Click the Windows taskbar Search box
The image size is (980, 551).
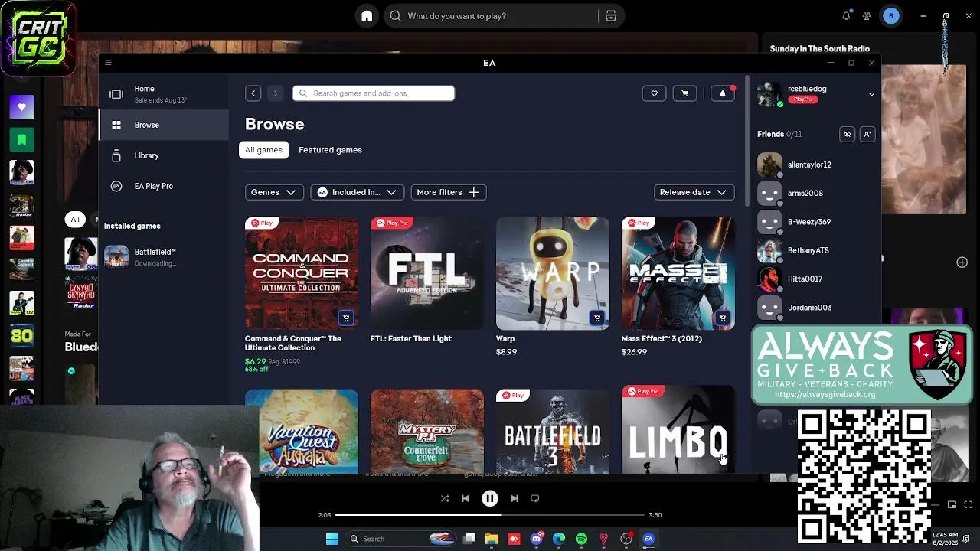[401, 539]
